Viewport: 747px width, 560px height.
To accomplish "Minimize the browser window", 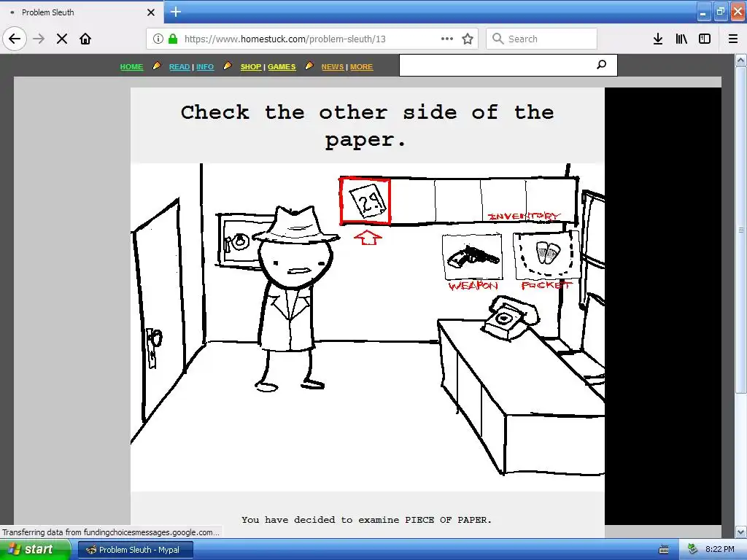I will [x=703, y=12].
